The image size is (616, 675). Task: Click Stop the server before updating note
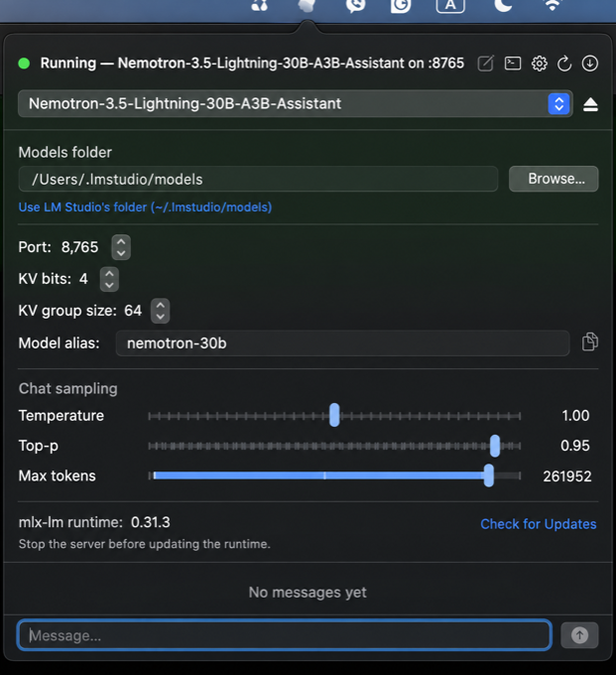(145, 544)
